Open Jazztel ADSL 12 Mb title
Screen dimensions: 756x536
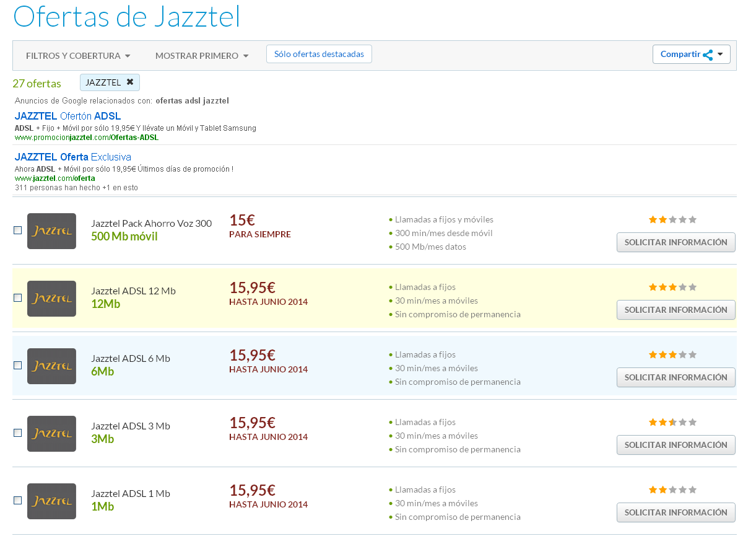pos(133,291)
